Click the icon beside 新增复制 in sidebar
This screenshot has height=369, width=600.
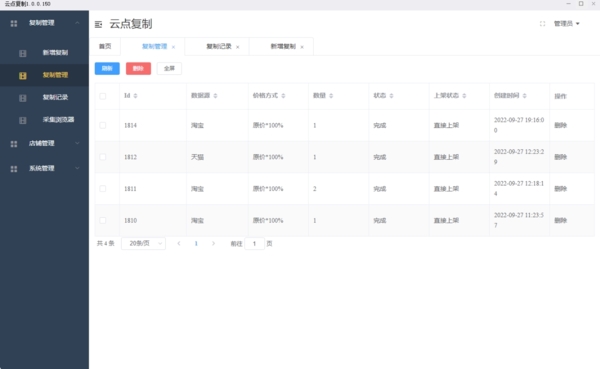[23, 53]
